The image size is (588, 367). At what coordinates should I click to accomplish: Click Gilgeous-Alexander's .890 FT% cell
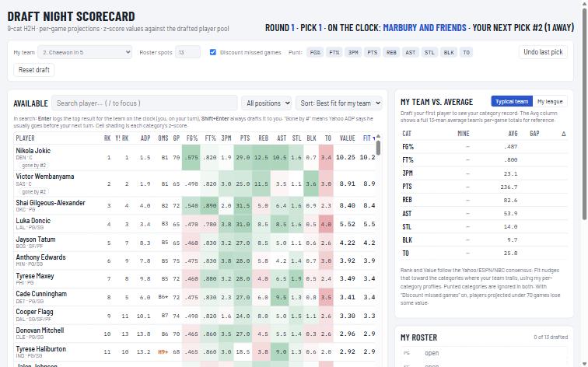(210, 205)
